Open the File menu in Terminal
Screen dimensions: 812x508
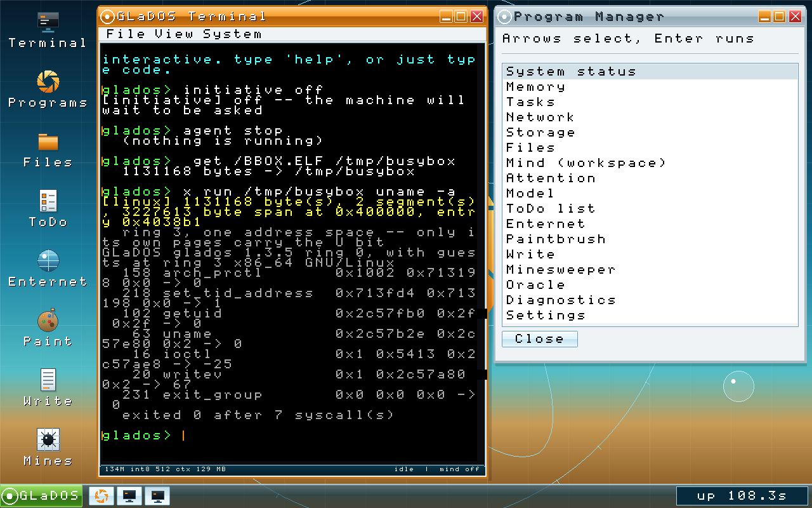coord(126,34)
